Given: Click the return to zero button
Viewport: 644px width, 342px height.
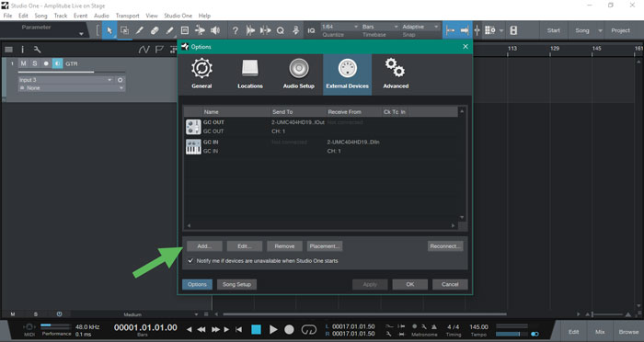Looking at the screenshot, I should click(x=238, y=329).
